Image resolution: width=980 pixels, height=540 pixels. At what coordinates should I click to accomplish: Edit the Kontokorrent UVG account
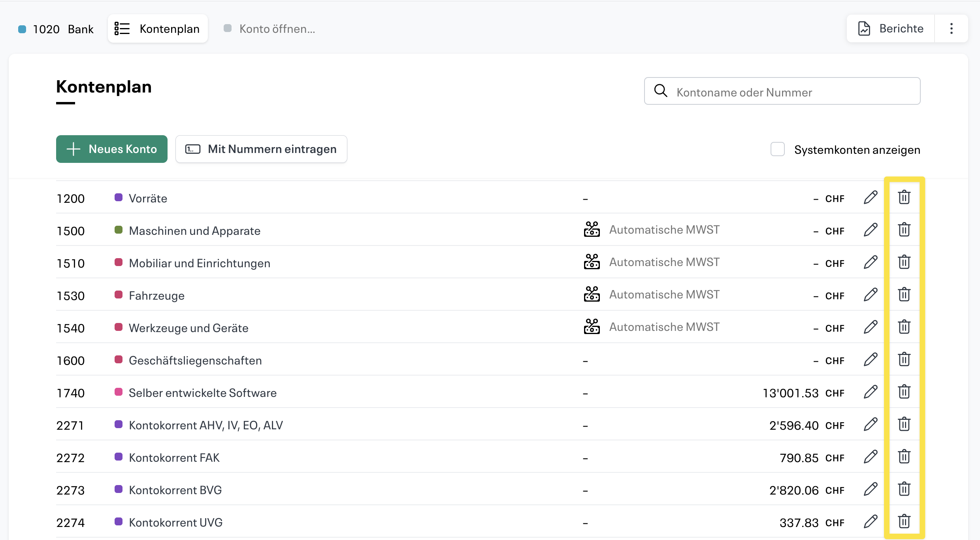(871, 521)
